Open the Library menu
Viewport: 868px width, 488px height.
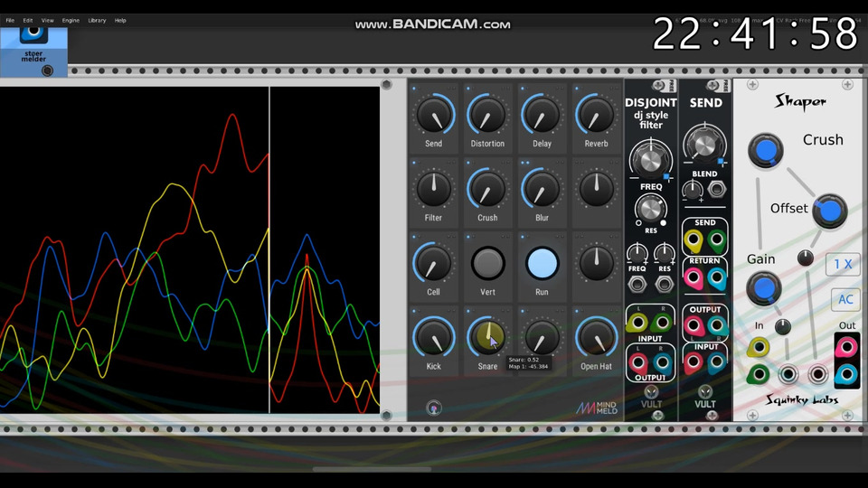tap(97, 21)
